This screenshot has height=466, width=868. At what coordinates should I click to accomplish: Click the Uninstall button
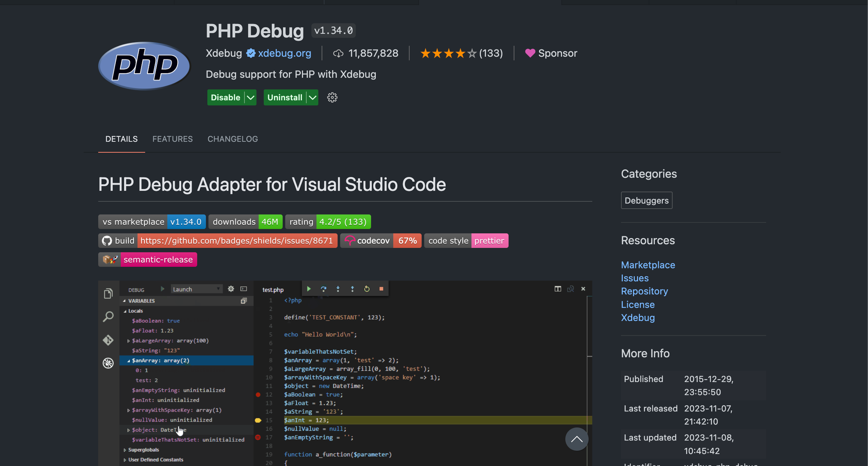(x=285, y=97)
